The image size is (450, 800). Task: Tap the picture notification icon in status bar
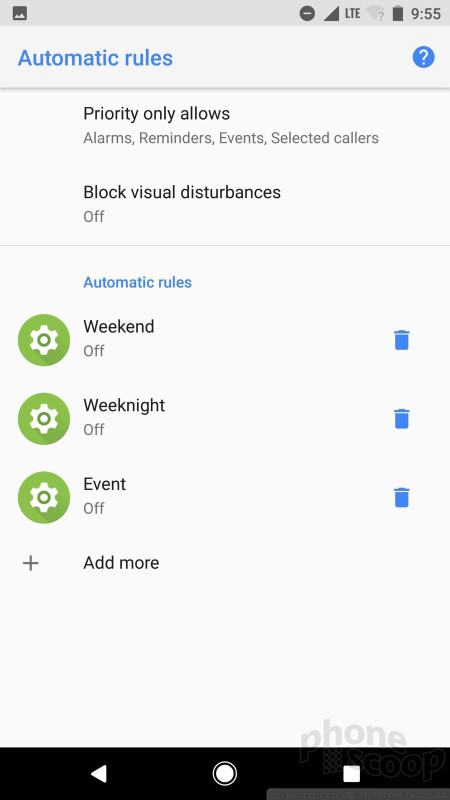coord(19,13)
